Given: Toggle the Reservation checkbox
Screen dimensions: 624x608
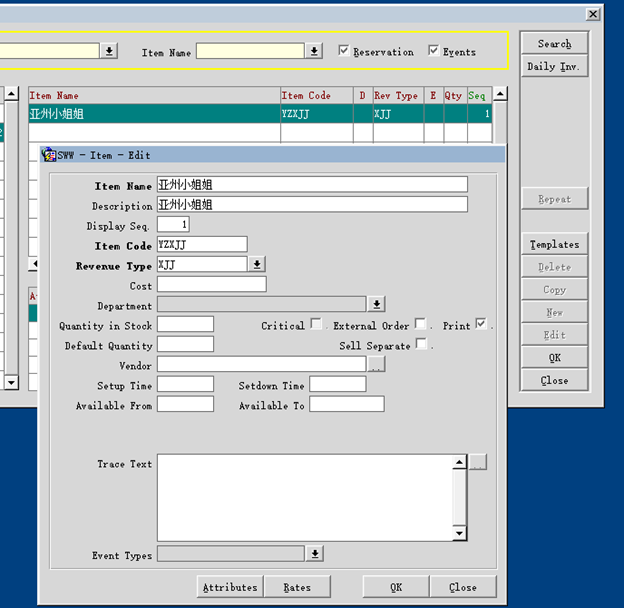Looking at the screenshot, I should click(343, 51).
